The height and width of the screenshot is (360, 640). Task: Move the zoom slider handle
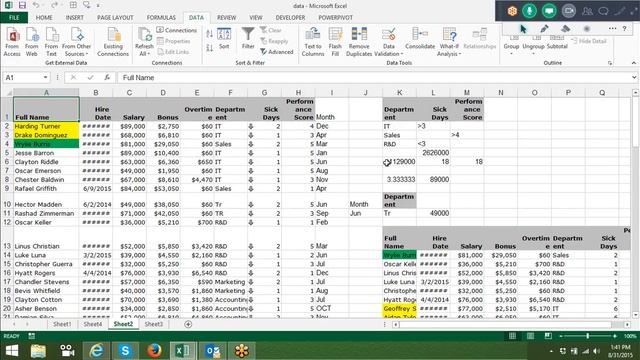pyautogui.click(x=588, y=336)
